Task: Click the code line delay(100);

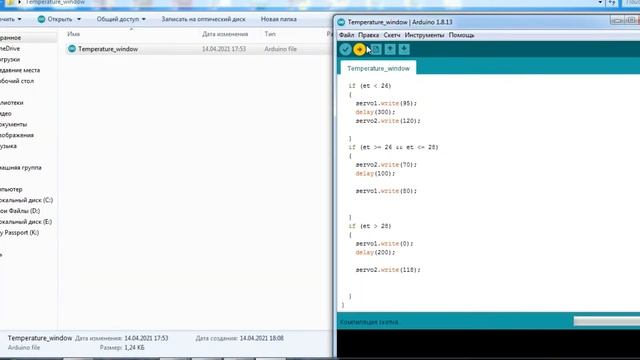Action: click(376, 173)
